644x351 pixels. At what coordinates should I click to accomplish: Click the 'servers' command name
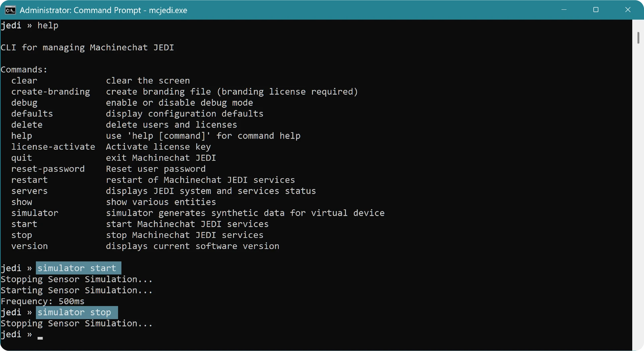30,191
